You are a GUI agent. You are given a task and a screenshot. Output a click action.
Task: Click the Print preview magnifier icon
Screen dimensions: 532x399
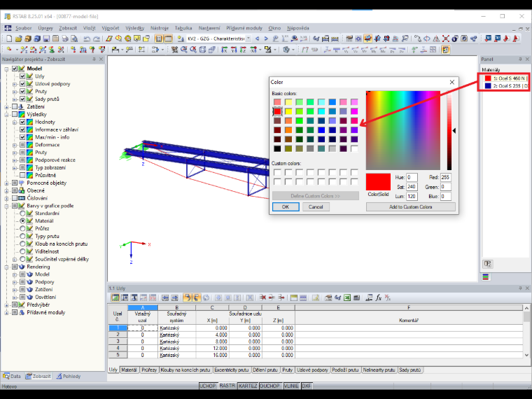click(74, 38)
